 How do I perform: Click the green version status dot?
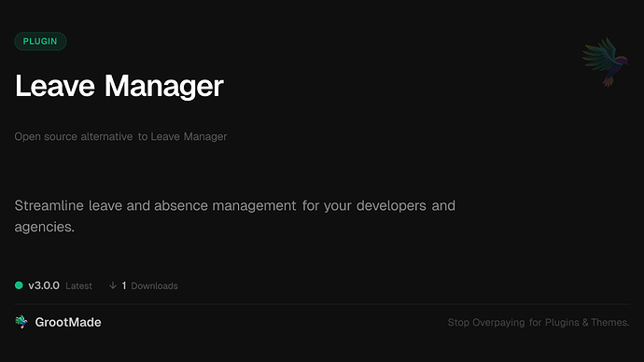(19, 285)
